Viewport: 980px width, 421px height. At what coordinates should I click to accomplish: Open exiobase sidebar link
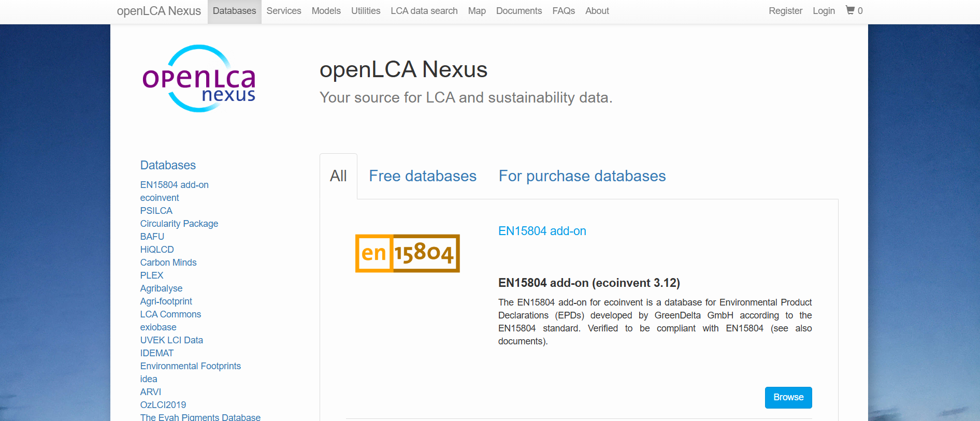tap(158, 327)
